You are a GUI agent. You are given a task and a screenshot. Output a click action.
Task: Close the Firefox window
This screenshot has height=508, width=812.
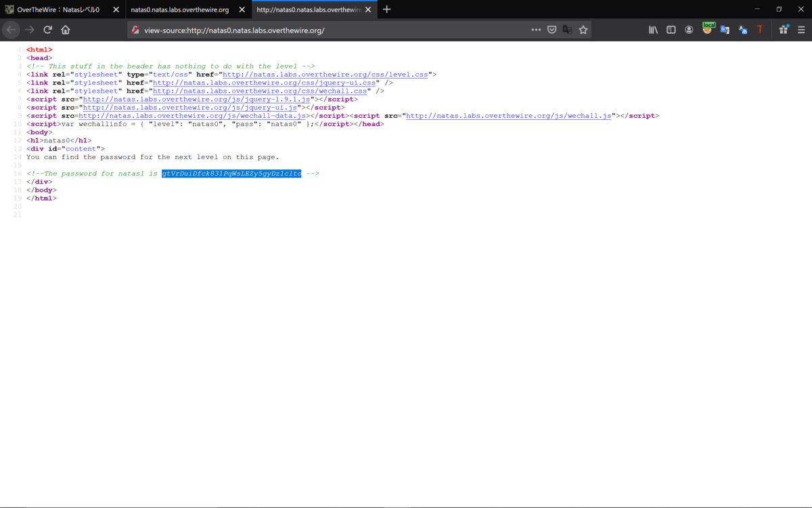coord(801,9)
